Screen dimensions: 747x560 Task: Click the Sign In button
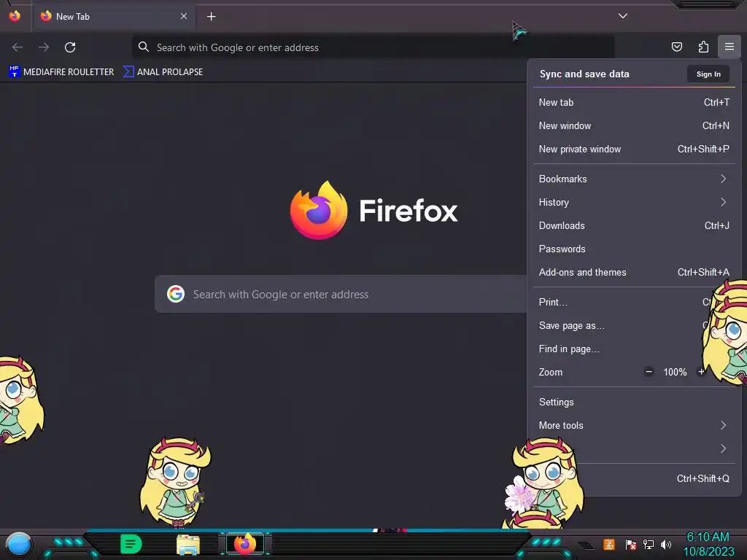(708, 74)
